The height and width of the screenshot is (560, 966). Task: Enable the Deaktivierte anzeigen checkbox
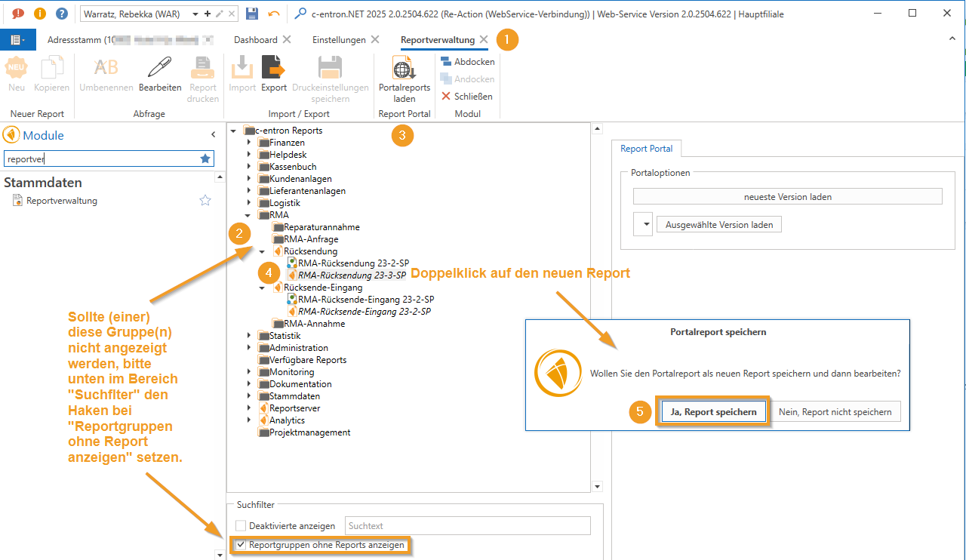coord(241,526)
